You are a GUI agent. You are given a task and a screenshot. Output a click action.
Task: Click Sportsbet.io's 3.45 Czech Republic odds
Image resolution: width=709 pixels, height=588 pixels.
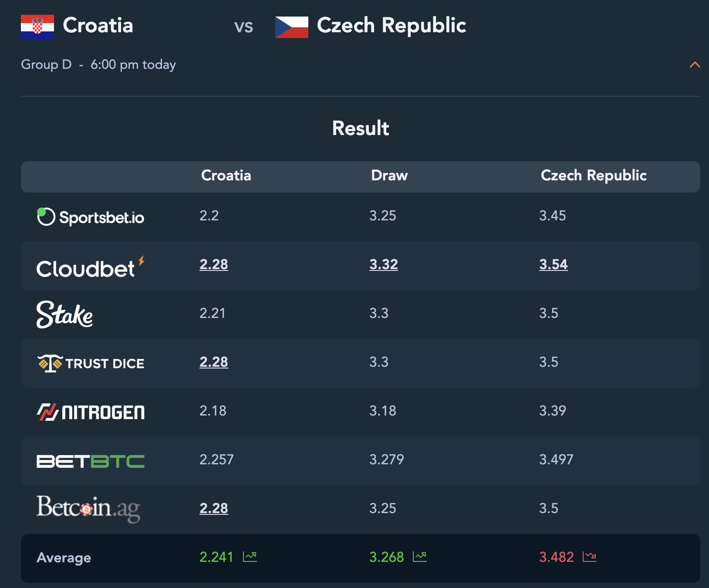[553, 216]
